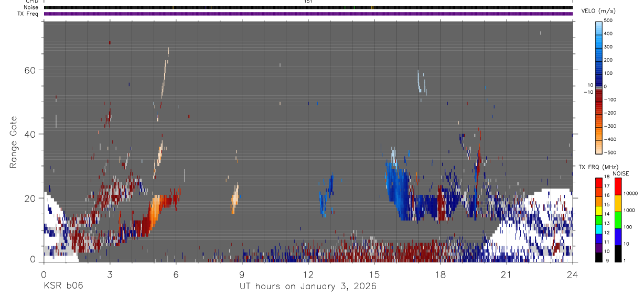Click the orange backscatter streak near 9 UT
Image resolution: width=644 pixels, height=297 pixels.
pos(235,199)
